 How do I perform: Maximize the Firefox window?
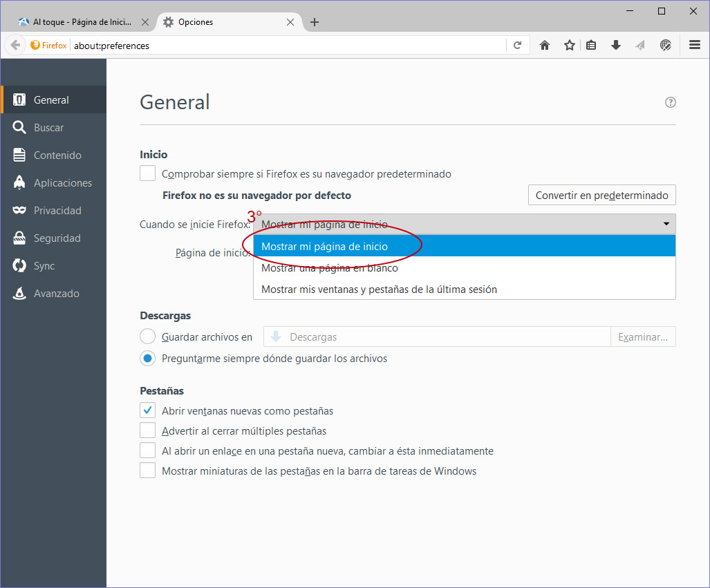(x=661, y=11)
